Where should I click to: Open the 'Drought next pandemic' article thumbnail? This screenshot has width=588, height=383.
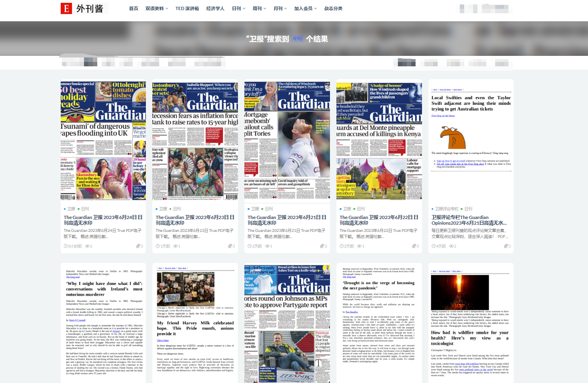(379, 323)
